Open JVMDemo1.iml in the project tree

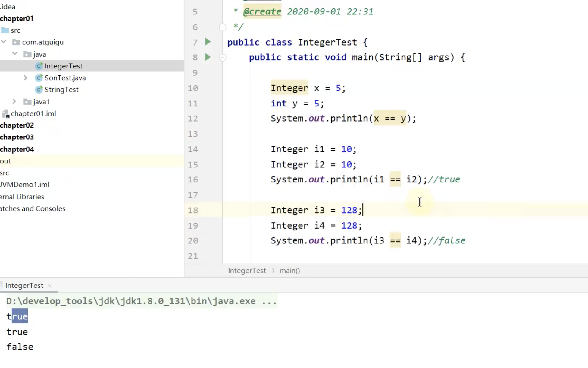[x=24, y=185]
